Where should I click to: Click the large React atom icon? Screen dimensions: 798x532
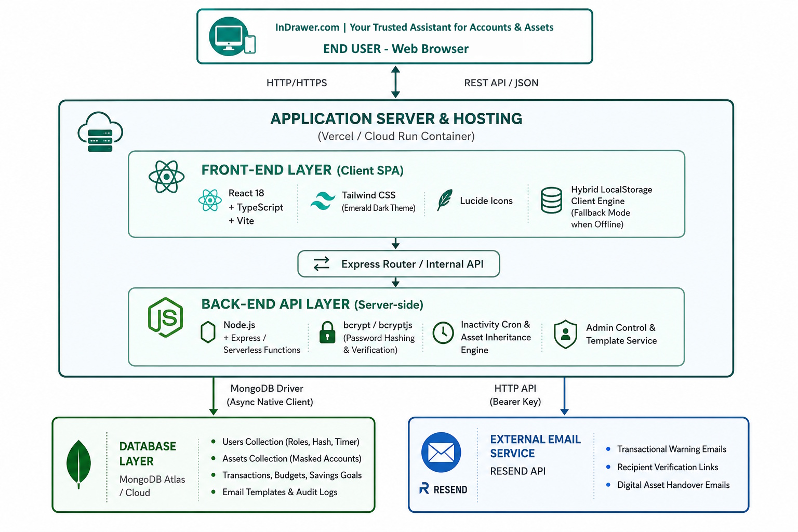coord(166,177)
